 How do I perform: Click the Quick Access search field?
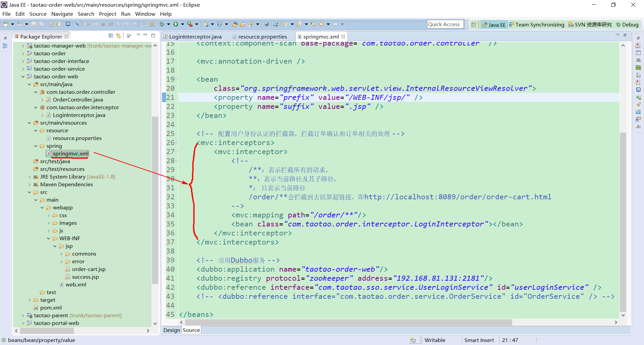(445, 24)
